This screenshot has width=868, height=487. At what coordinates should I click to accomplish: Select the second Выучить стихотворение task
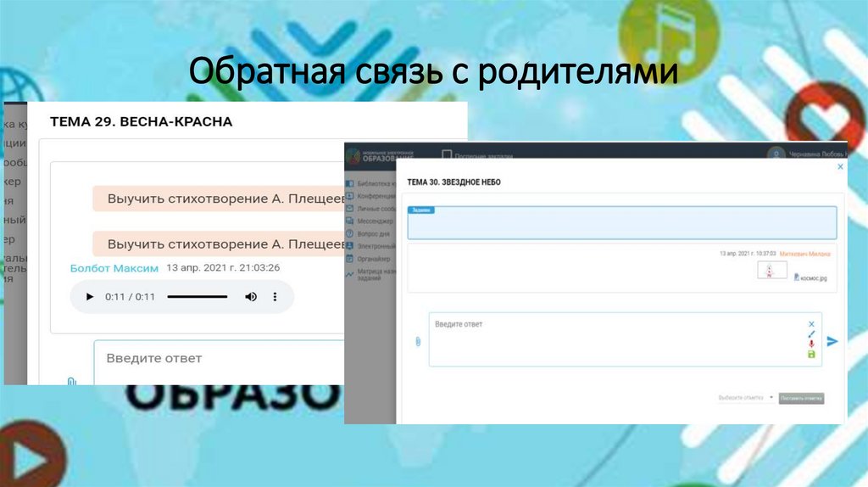(x=218, y=244)
